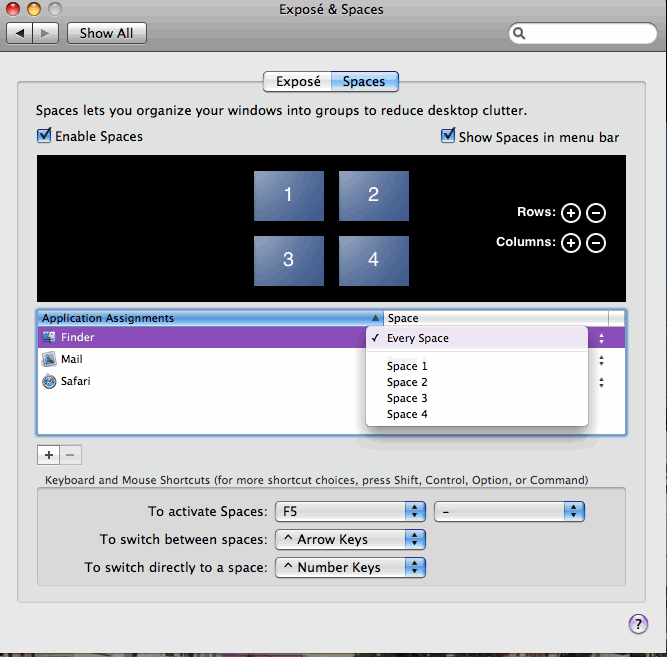Click the Space column header
This screenshot has height=657, width=667.
point(496,318)
